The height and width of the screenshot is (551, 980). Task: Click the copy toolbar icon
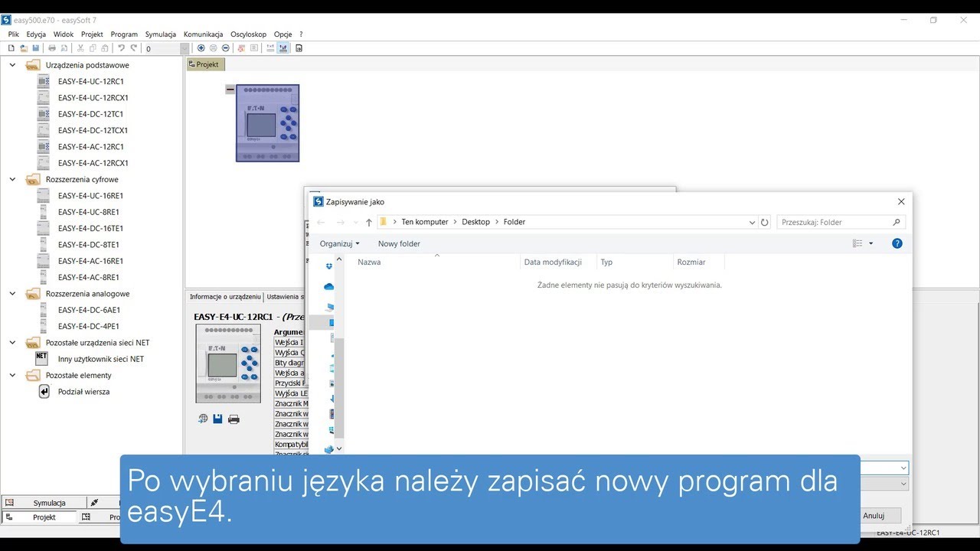[93, 48]
